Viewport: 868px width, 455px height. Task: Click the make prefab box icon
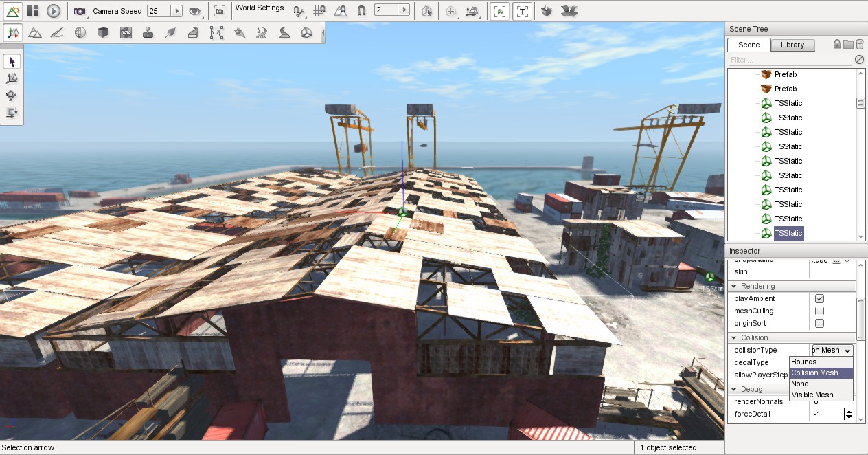click(547, 11)
